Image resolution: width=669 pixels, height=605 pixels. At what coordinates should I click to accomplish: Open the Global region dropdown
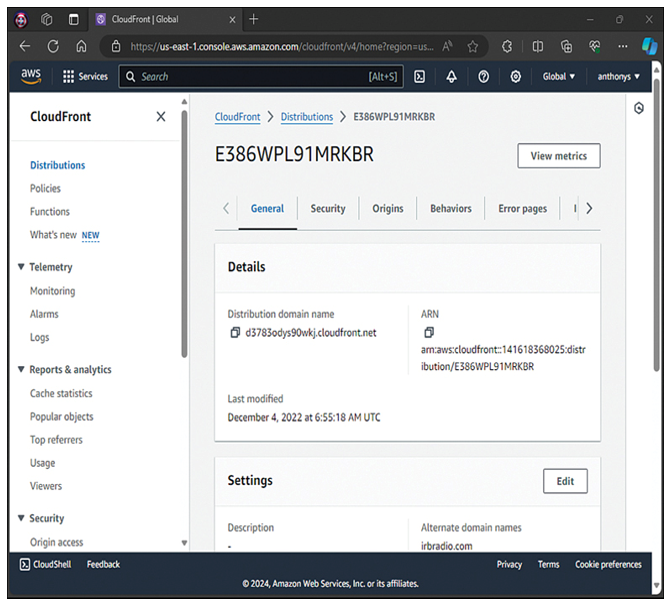coord(558,77)
